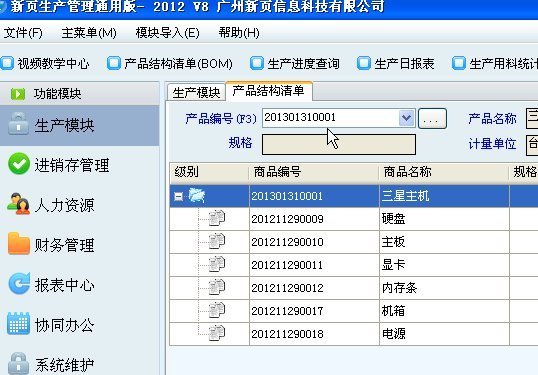Viewport: 538px width, 375px height.
Task: Select the 电源 name cell
Action: [x=444, y=334]
